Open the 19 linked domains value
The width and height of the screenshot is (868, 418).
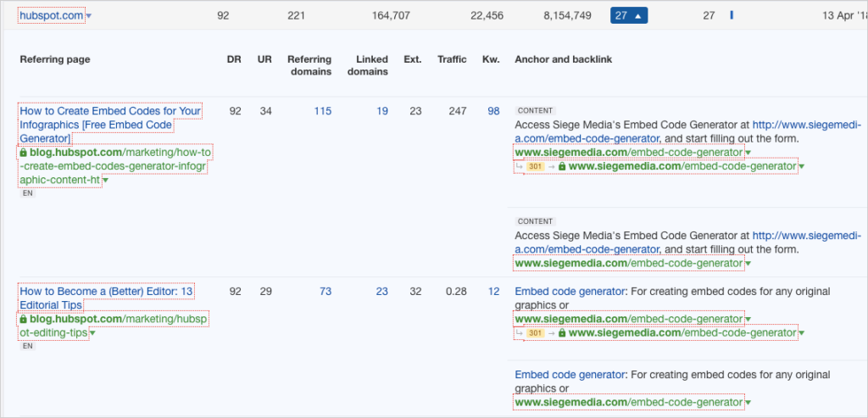382,111
